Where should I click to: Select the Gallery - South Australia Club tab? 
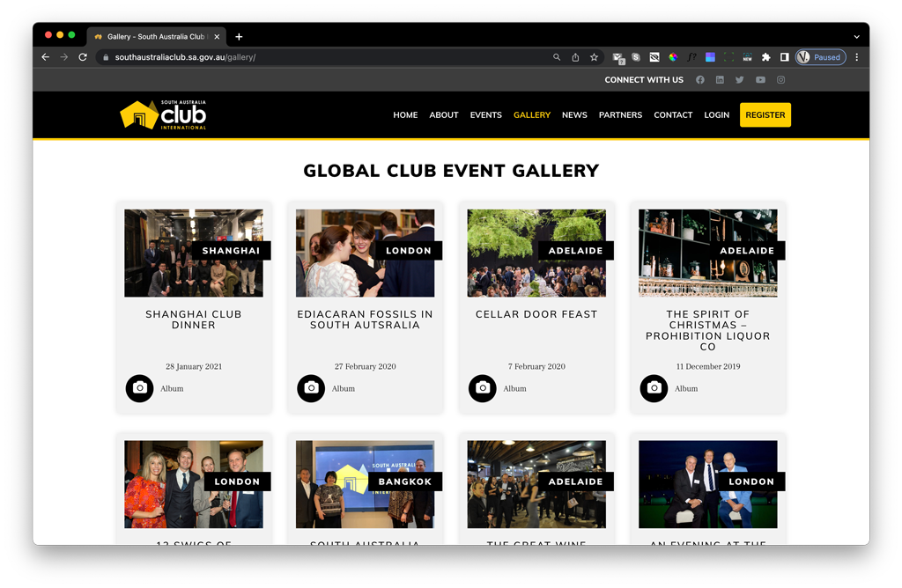pyautogui.click(x=156, y=37)
